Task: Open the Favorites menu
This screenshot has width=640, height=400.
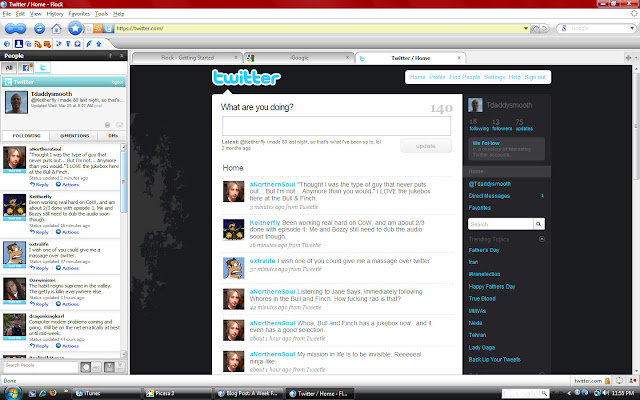Action: click(79, 14)
